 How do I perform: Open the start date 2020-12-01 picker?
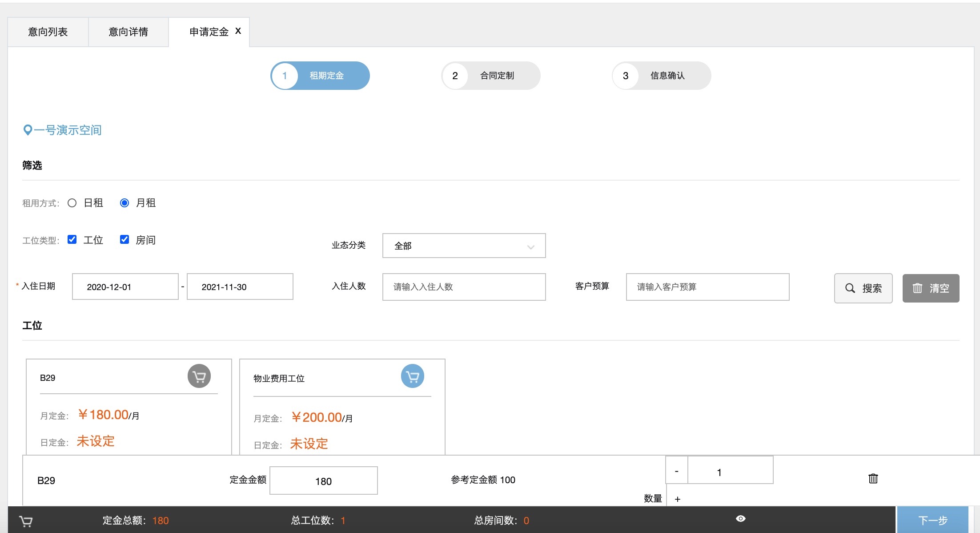point(125,287)
